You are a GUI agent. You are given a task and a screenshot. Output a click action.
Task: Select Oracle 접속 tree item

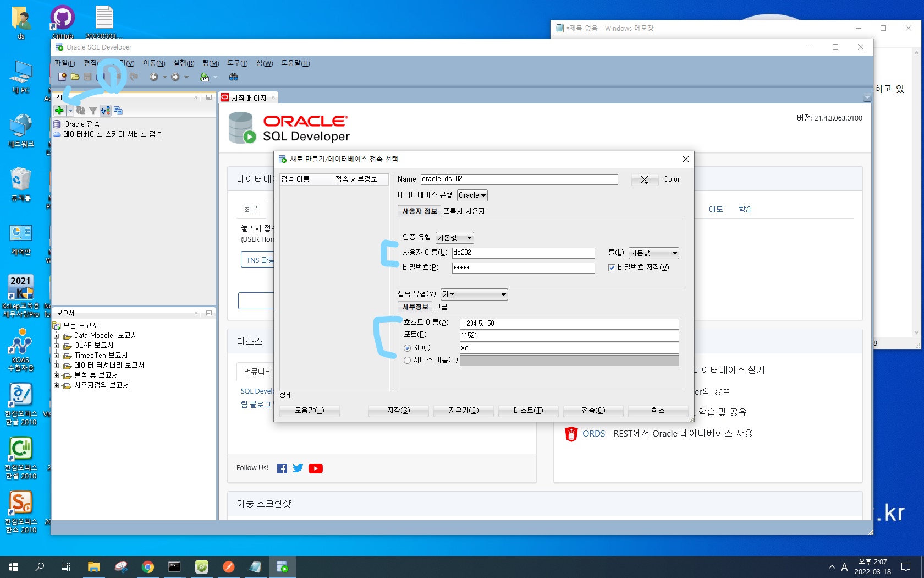(82, 124)
